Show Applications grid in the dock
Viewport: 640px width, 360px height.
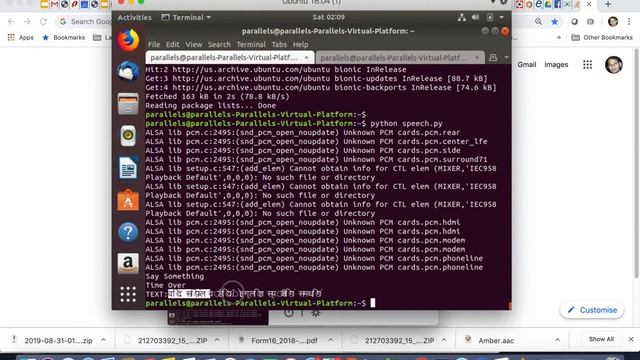pyautogui.click(x=128, y=294)
